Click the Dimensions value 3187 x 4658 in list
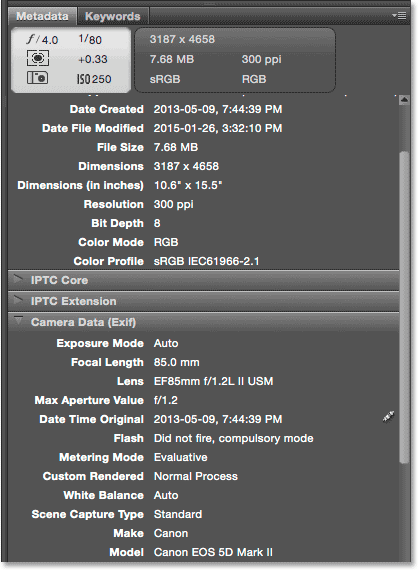 coord(186,166)
